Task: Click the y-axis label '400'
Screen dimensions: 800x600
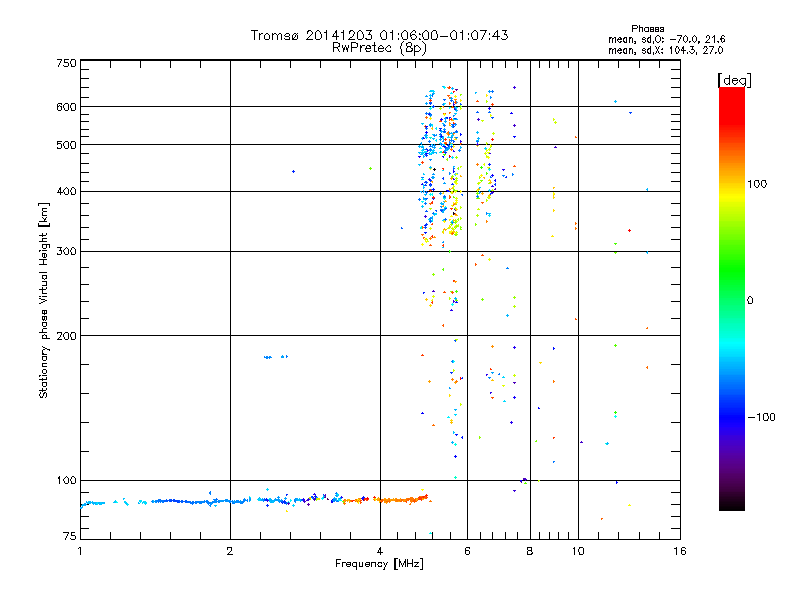Action: point(66,192)
